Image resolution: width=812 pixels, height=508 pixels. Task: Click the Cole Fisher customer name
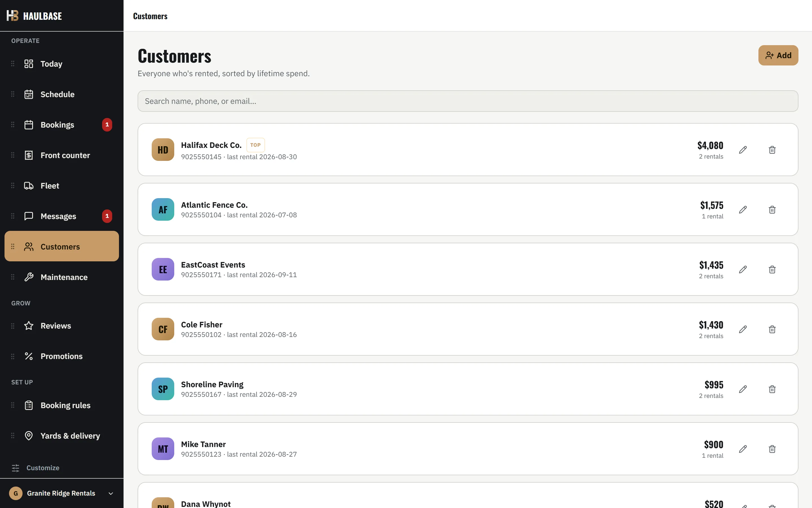click(x=202, y=325)
